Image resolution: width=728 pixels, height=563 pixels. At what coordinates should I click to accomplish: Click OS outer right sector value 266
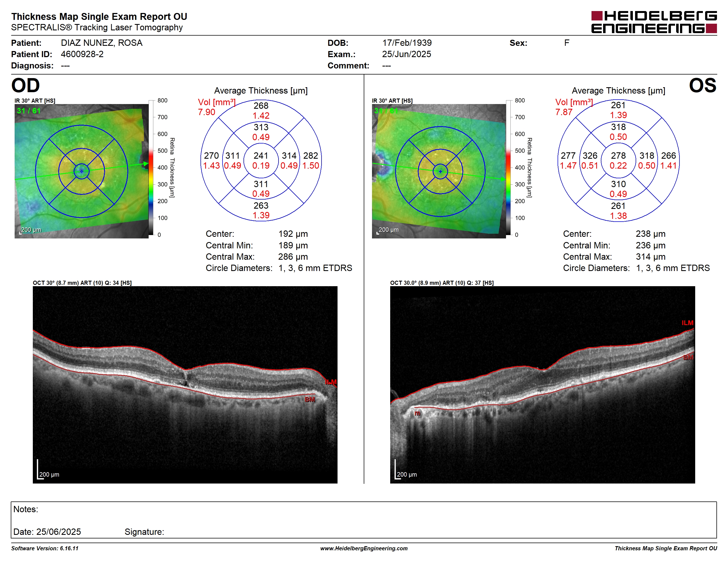point(668,156)
